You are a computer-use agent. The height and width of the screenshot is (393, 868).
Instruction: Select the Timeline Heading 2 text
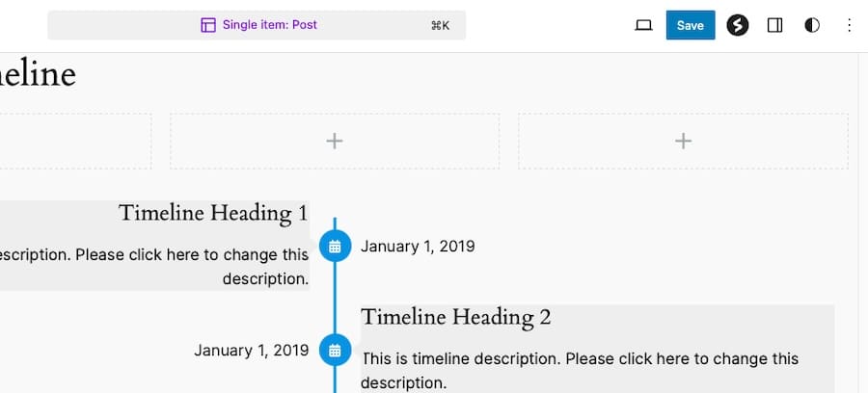(456, 317)
